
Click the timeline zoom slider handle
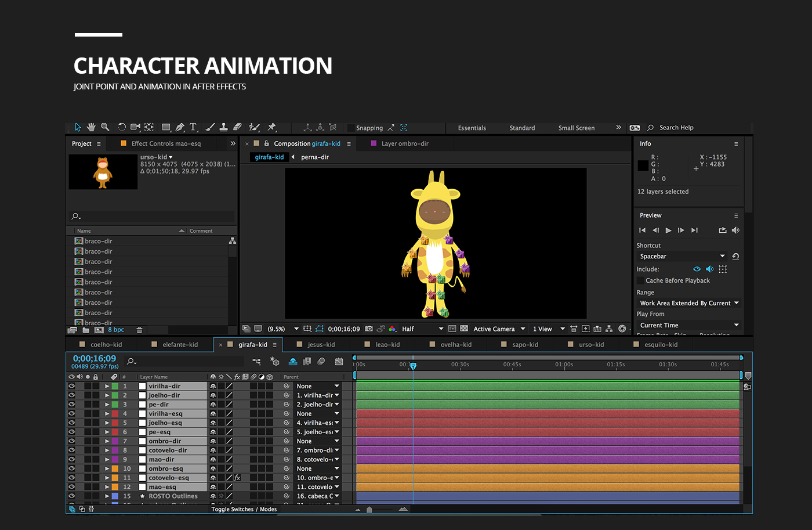[369, 509]
